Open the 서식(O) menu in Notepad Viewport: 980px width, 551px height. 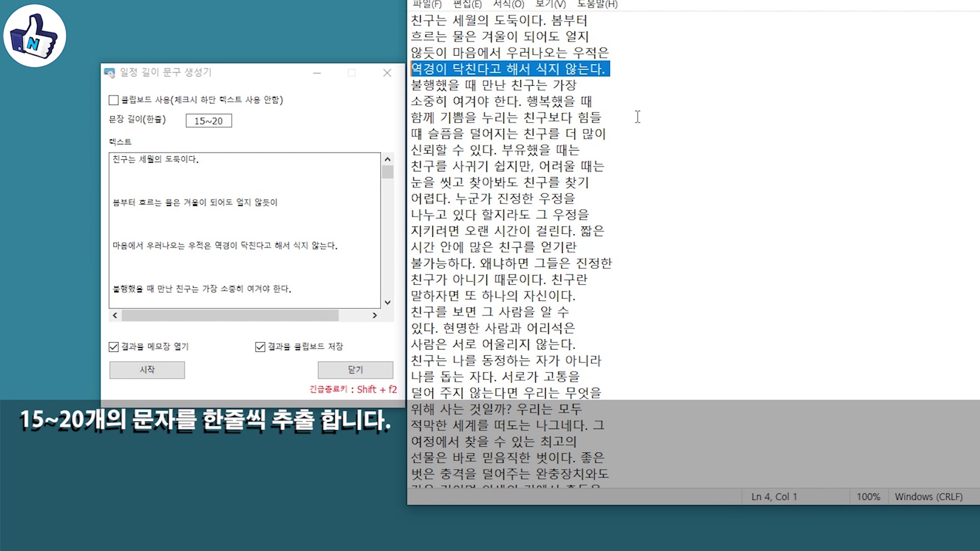(x=508, y=5)
